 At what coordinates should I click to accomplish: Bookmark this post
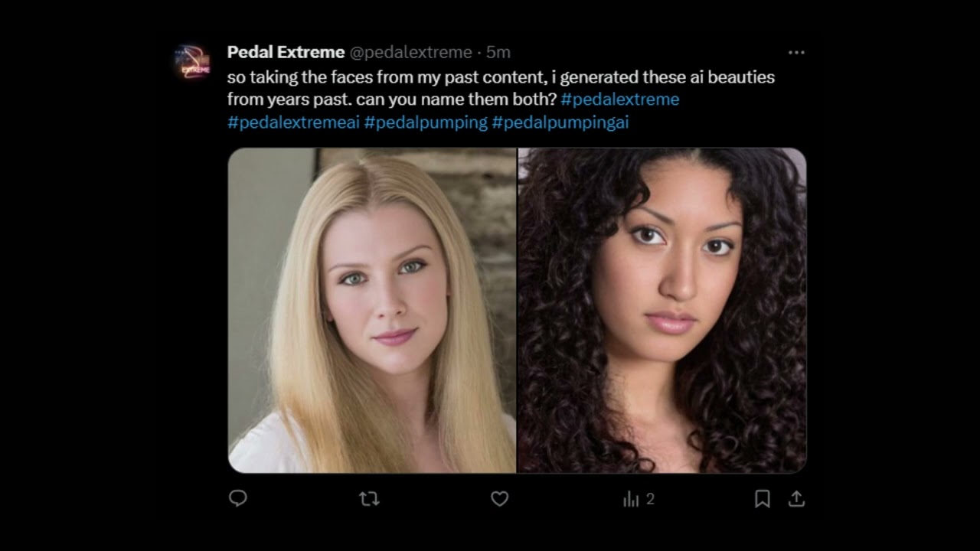pos(762,499)
